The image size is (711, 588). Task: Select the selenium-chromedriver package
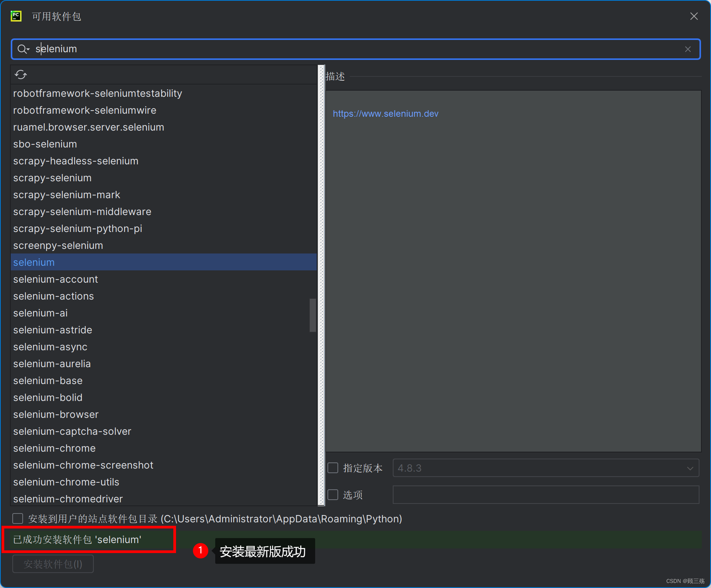(x=164, y=498)
